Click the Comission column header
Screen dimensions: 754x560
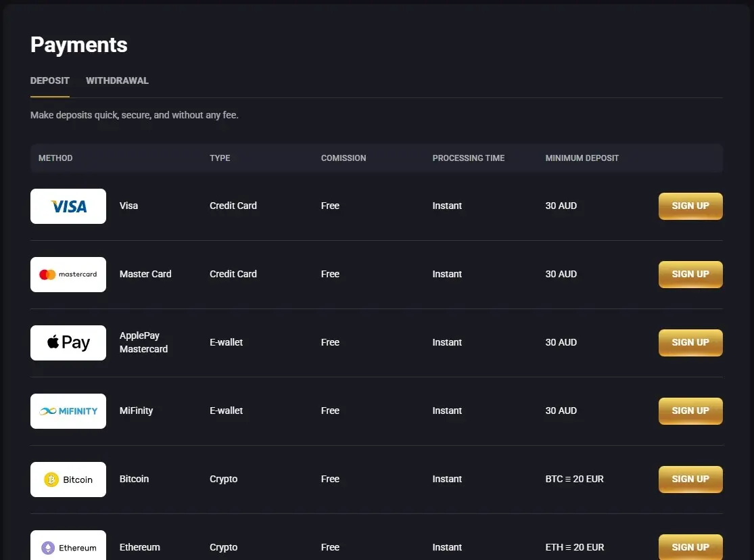(x=344, y=158)
